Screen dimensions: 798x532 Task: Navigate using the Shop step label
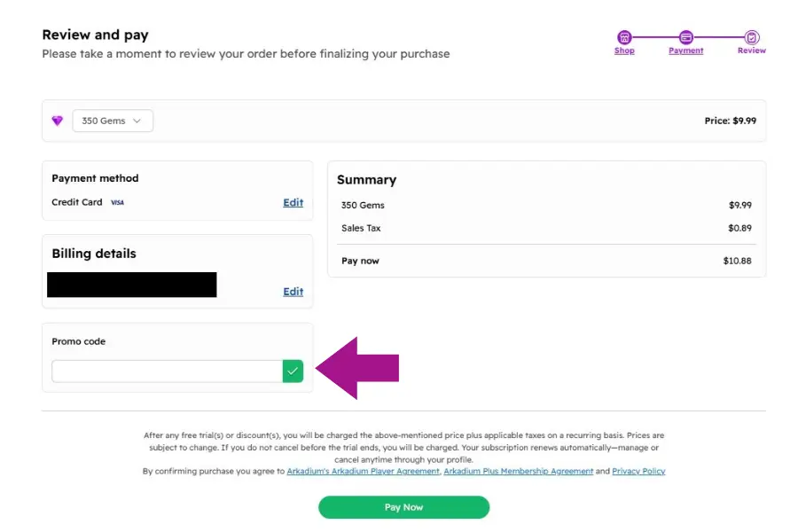coord(624,51)
